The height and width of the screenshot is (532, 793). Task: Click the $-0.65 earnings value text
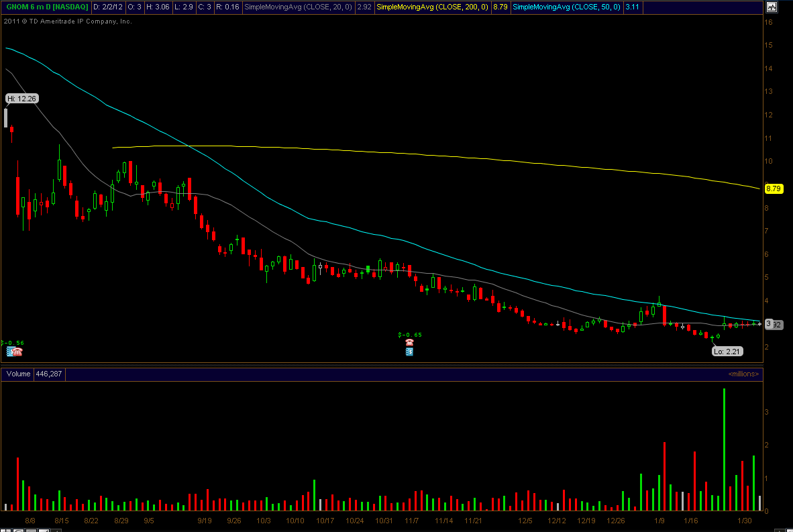click(x=409, y=333)
